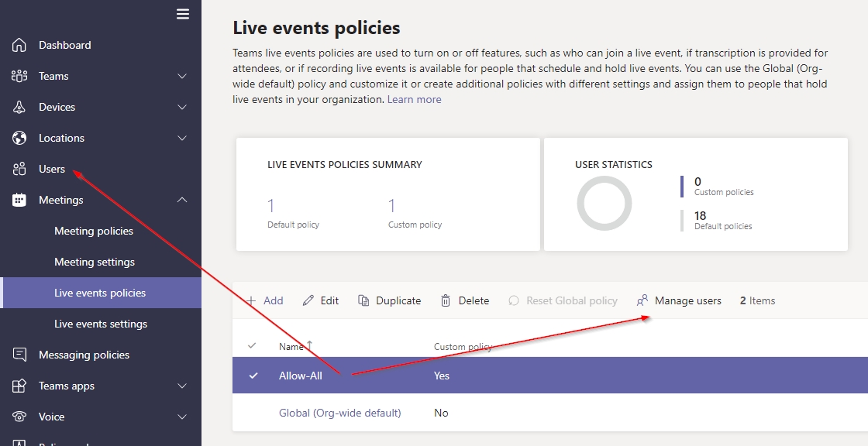Click the Locations globe icon

click(19, 138)
